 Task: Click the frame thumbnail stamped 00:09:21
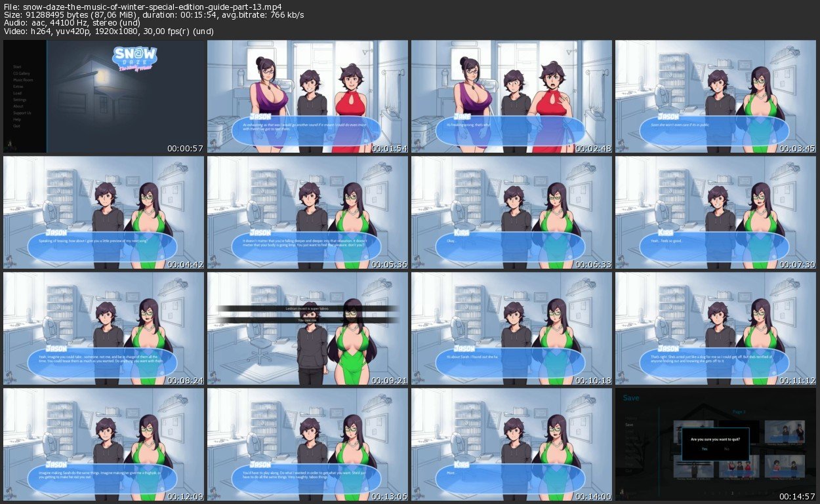tap(308, 329)
